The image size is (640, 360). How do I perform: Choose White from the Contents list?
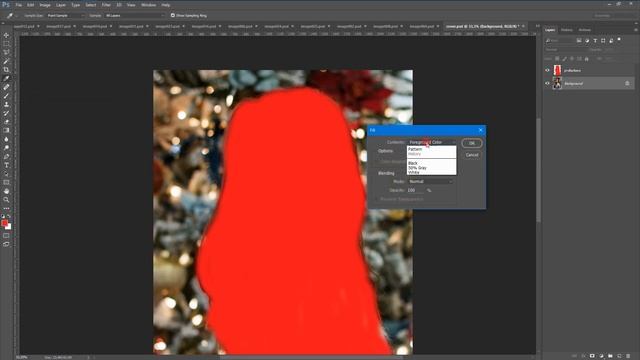click(x=413, y=172)
